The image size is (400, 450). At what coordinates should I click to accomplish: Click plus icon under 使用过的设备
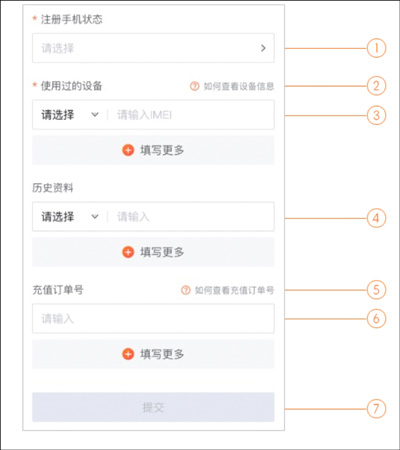tap(128, 150)
